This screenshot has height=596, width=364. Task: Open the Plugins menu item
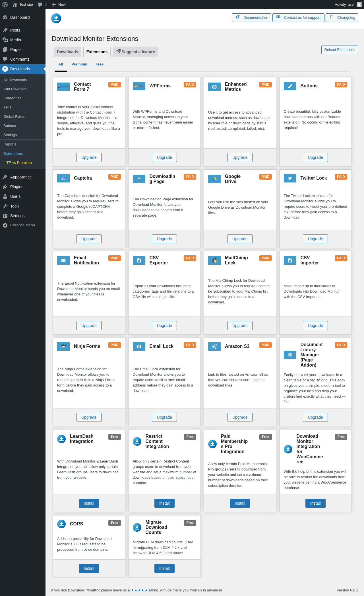(x=23, y=187)
